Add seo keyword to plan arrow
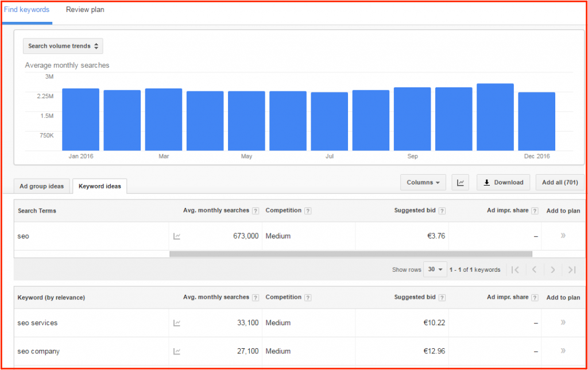 point(563,236)
